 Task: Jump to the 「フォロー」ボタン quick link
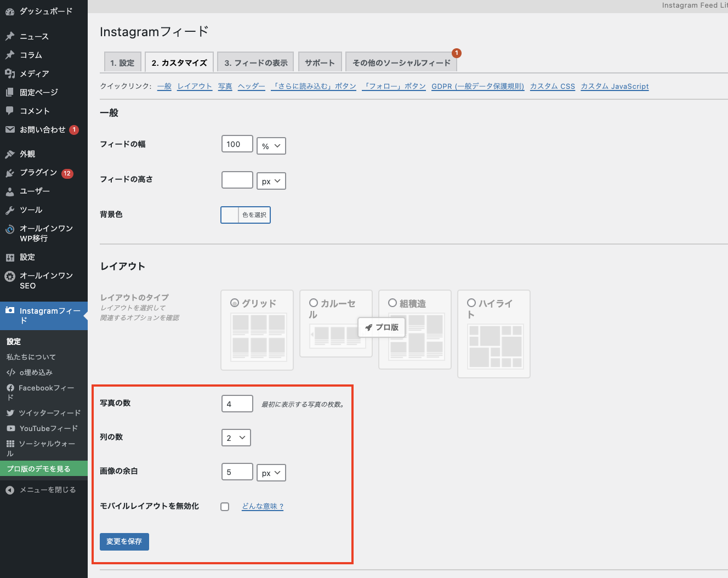point(394,86)
